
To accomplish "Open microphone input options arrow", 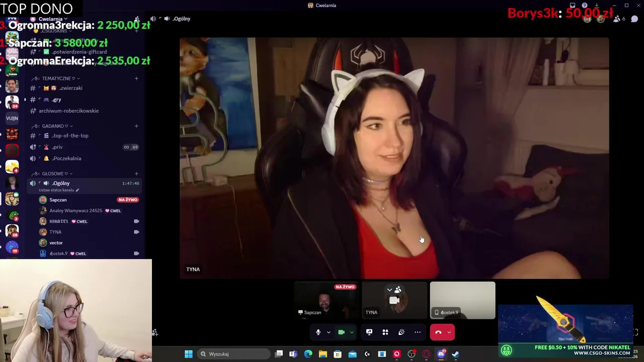I will coord(329,332).
